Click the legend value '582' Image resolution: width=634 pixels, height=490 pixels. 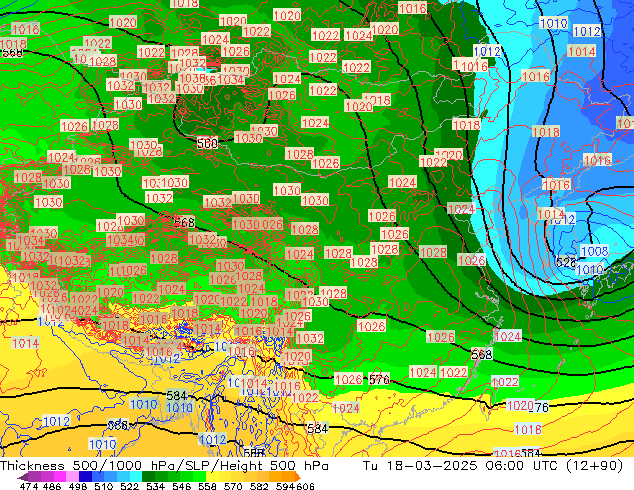coord(259,486)
